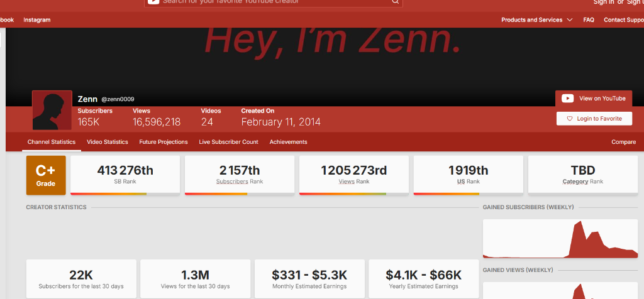Click the Gained Subscribers weekly chart
644x299 pixels.
560,239
